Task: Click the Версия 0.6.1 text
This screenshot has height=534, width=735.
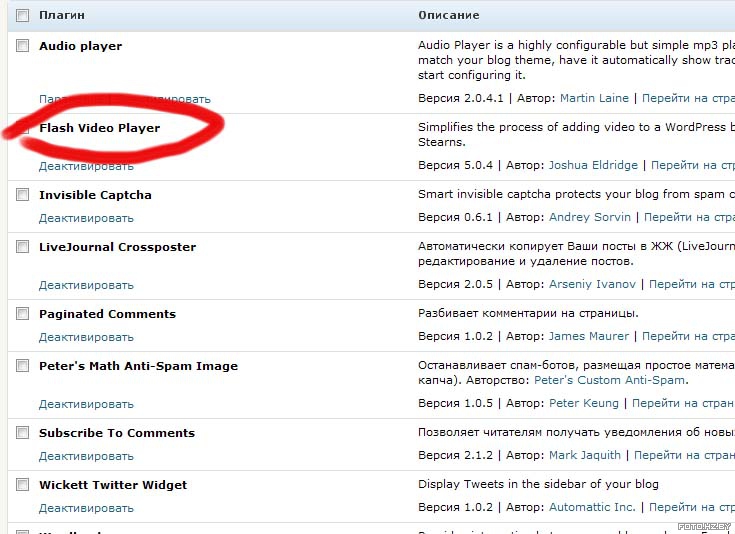Action: 455,218
